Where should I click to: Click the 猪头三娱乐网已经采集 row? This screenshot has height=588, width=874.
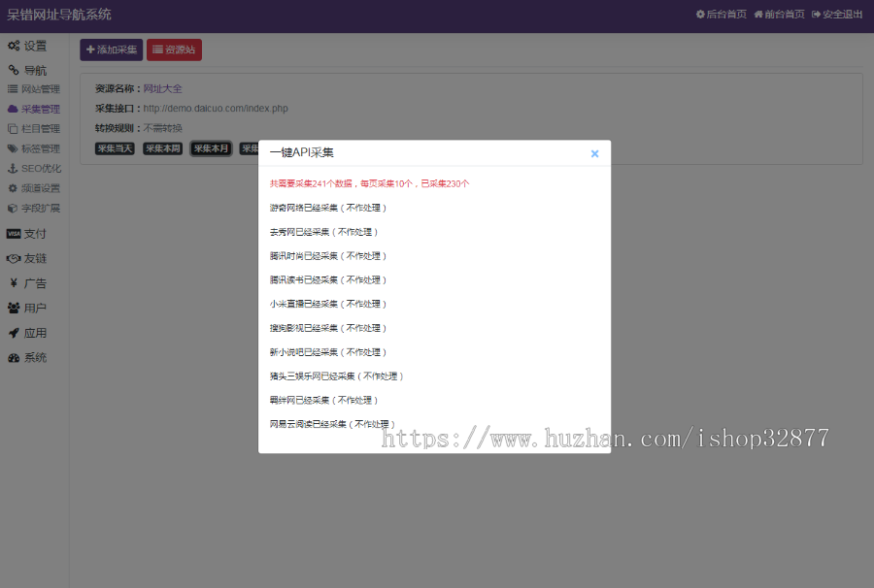pyautogui.click(x=337, y=376)
